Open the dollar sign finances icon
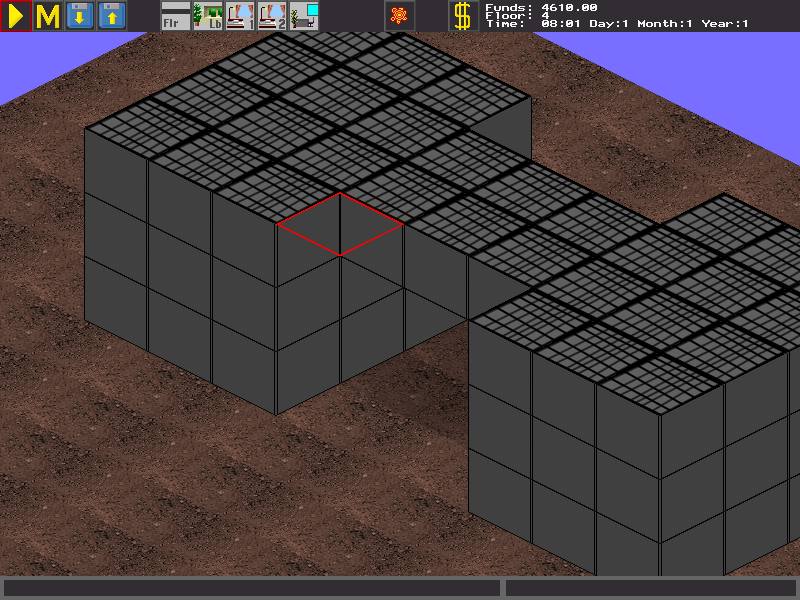The height and width of the screenshot is (600, 800). click(463, 16)
